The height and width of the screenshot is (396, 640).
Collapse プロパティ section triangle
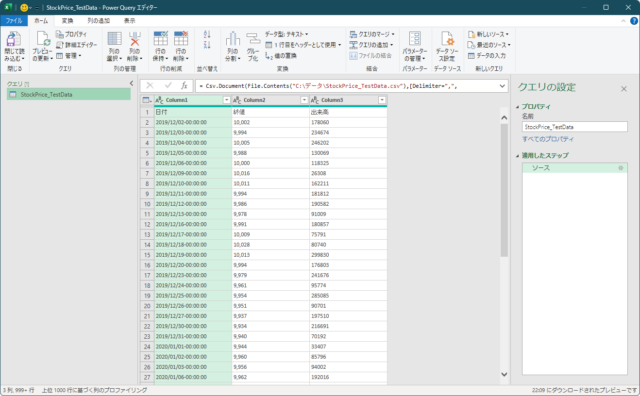[x=518, y=107]
